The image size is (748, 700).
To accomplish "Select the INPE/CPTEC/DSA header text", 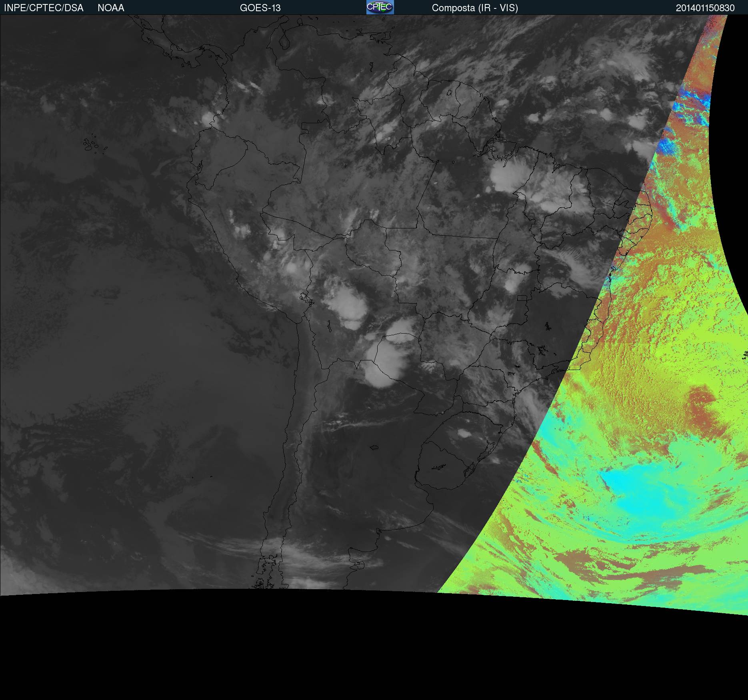I will tap(44, 8).
